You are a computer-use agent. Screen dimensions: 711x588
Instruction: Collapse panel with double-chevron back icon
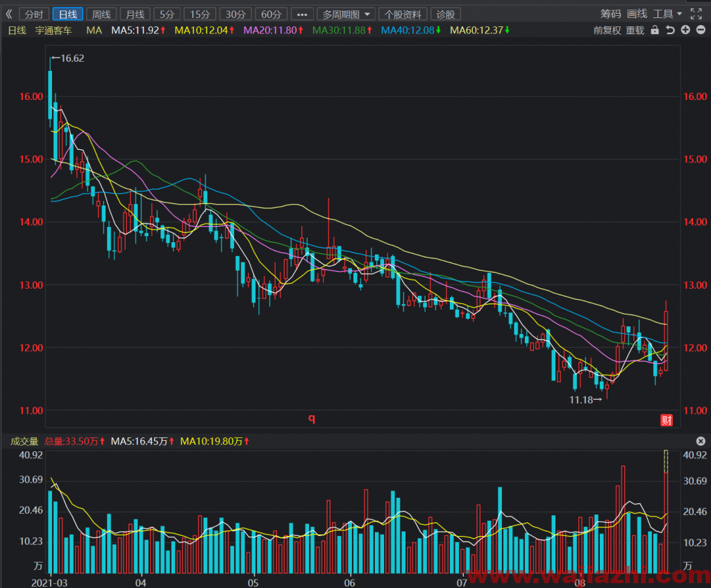[9, 14]
